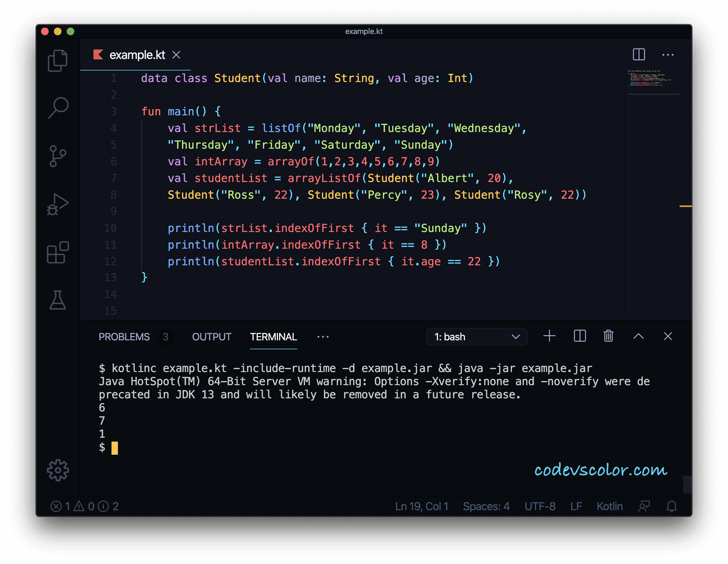Create a new terminal with plus icon

(x=549, y=336)
